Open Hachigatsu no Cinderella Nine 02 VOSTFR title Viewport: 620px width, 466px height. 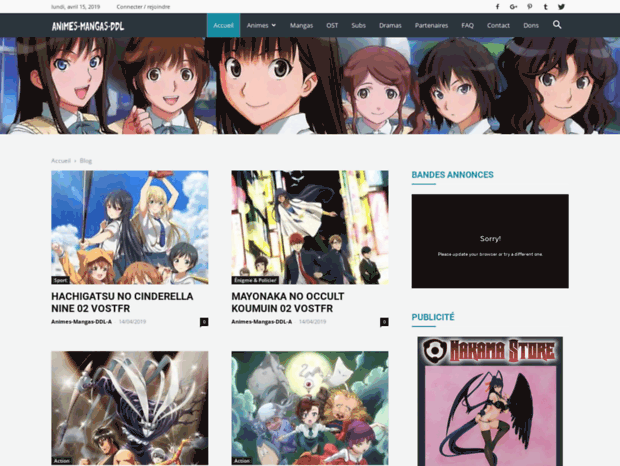[122, 302]
